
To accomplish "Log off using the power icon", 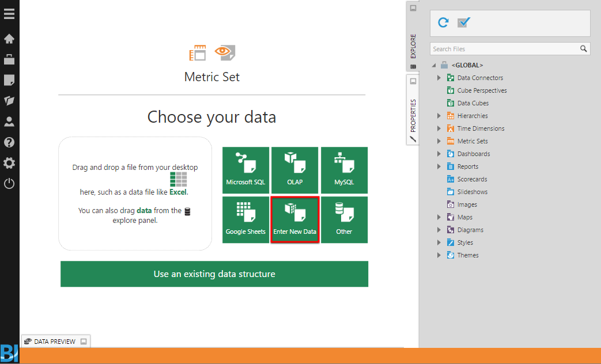I will [9, 184].
